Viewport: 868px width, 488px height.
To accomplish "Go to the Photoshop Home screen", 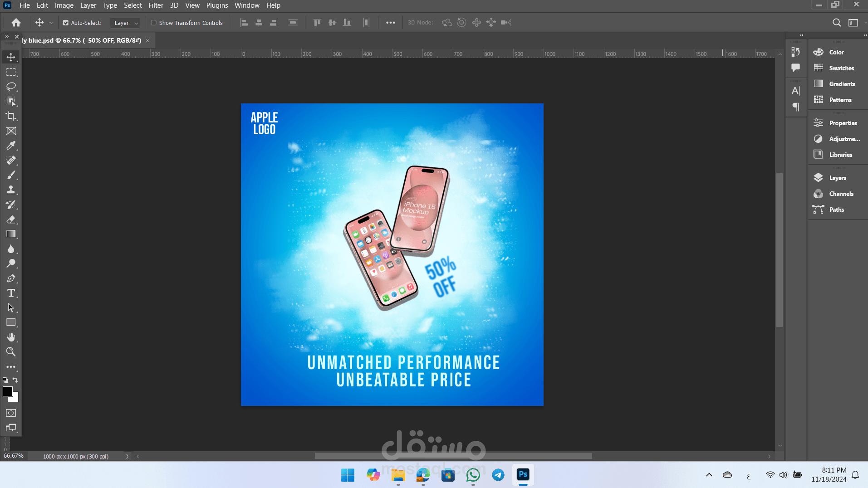I will click(x=16, y=23).
